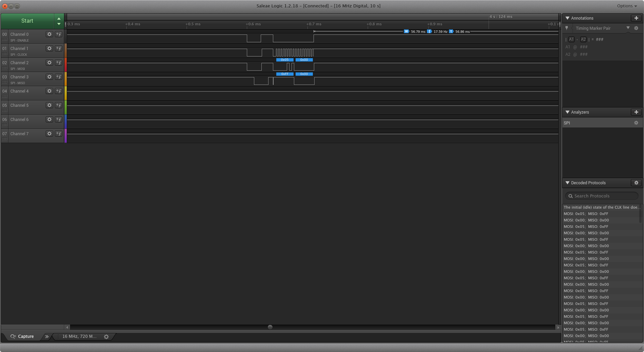Open Channel 0 settings gear
The height and width of the screenshot is (352, 644).
click(49, 34)
